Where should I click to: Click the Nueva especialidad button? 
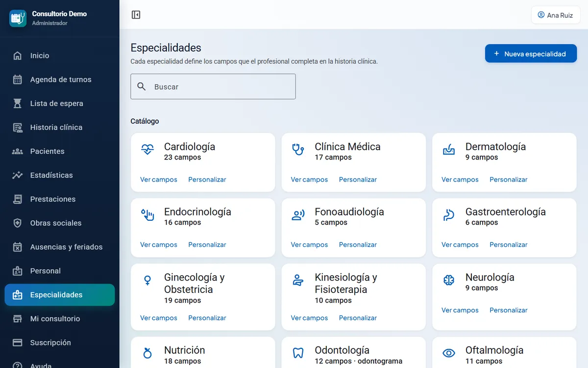coord(531,53)
